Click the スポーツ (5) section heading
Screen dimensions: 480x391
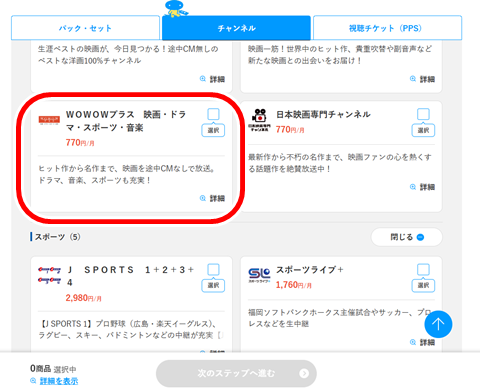[x=57, y=237]
